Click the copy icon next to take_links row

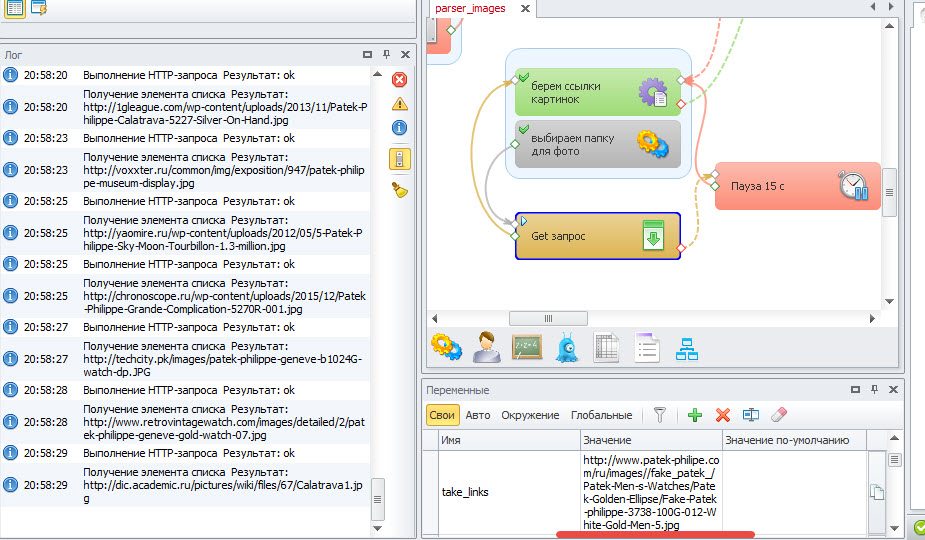(x=877, y=492)
